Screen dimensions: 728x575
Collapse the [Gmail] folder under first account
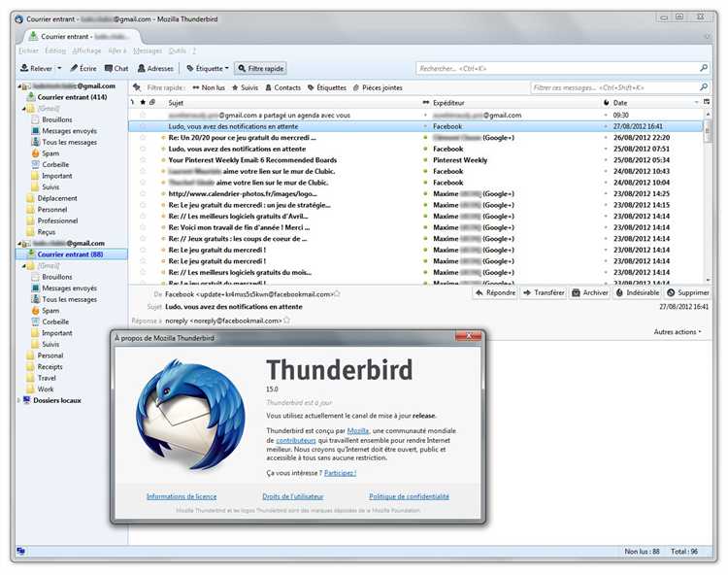(x=24, y=109)
